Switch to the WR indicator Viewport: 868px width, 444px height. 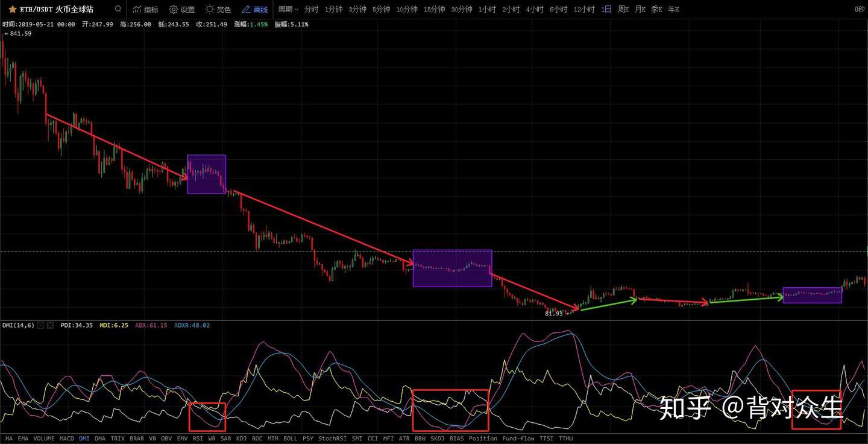click(212, 439)
